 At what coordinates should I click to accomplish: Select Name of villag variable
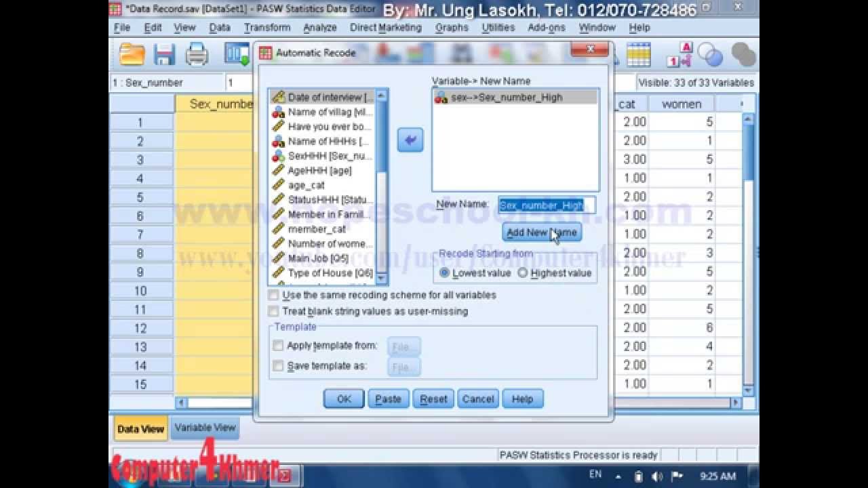click(x=323, y=112)
